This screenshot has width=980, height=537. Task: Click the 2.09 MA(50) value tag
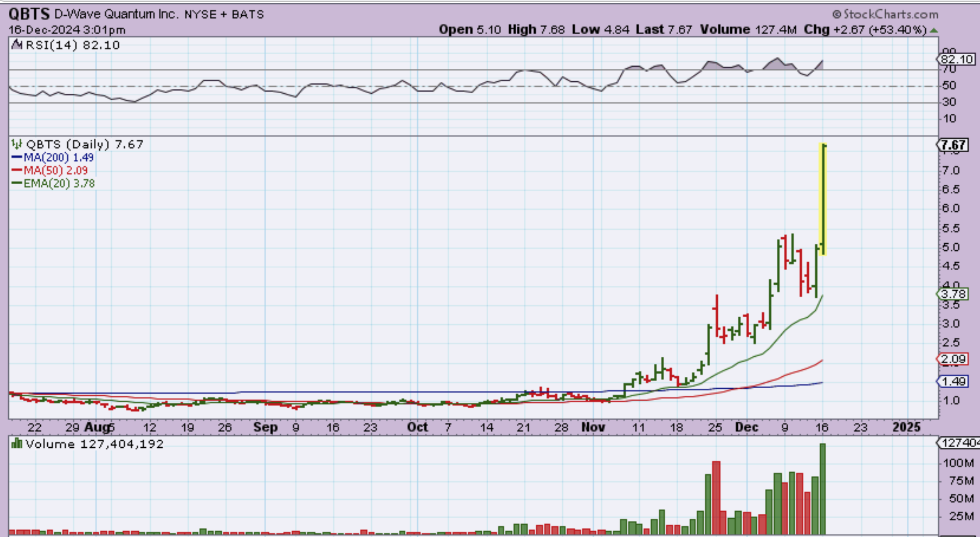pos(952,359)
